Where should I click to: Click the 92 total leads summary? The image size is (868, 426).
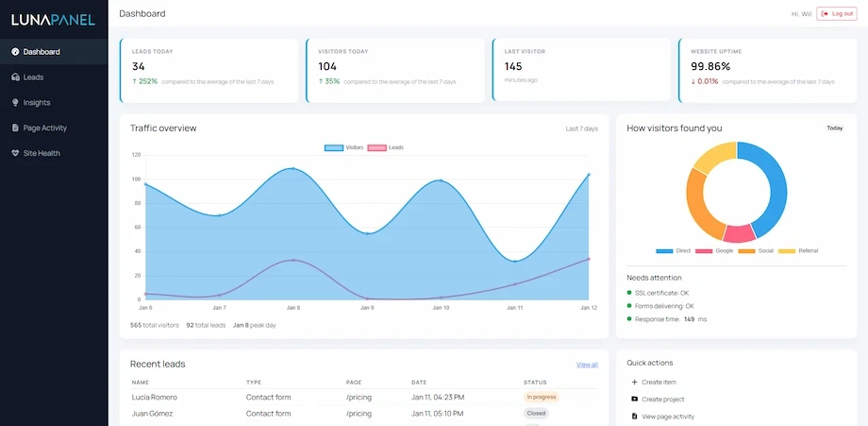point(206,326)
